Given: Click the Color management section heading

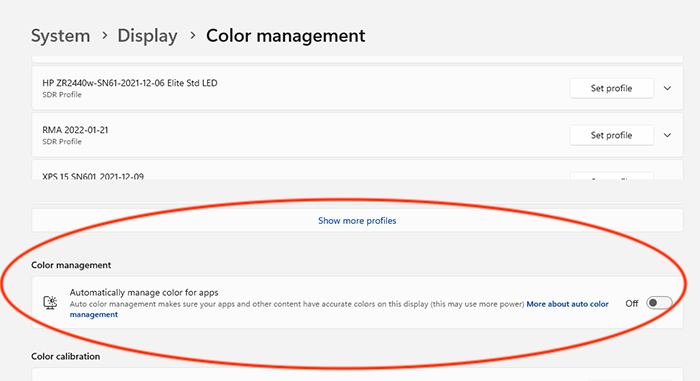Looking at the screenshot, I should point(71,265).
